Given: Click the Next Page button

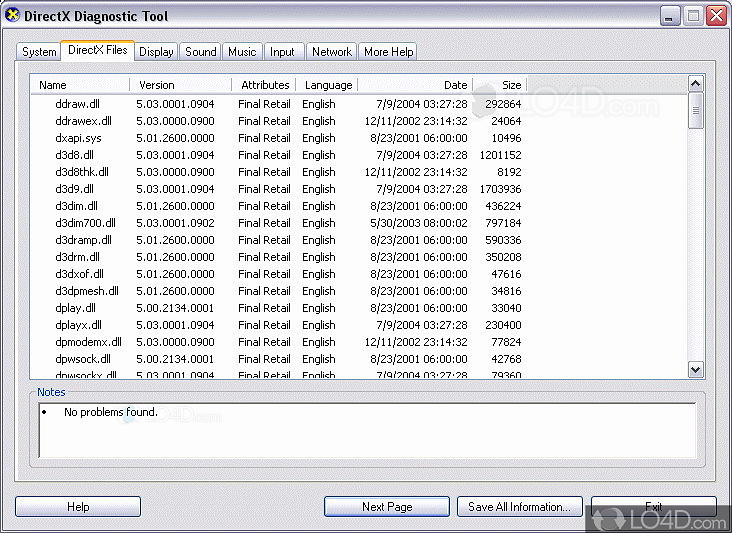Looking at the screenshot, I should (387, 507).
